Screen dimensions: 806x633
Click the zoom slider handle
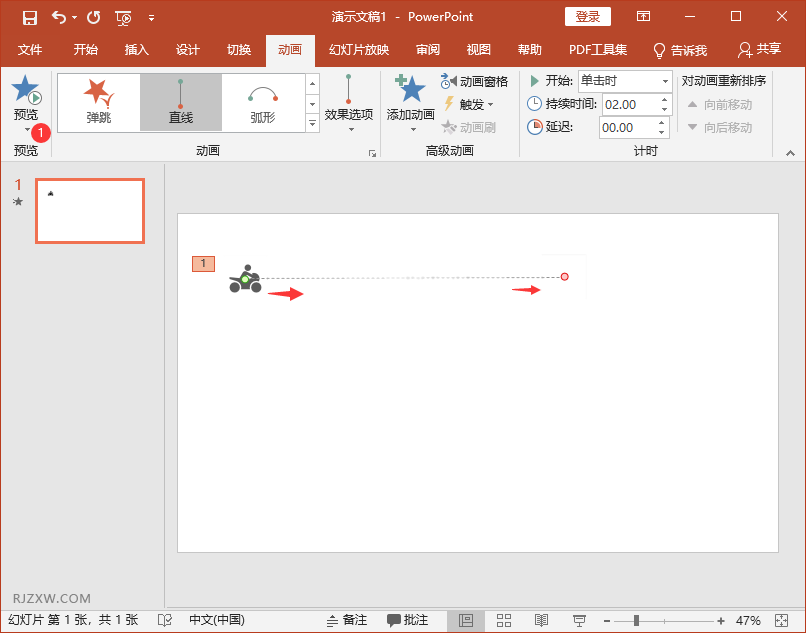[636, 621]
